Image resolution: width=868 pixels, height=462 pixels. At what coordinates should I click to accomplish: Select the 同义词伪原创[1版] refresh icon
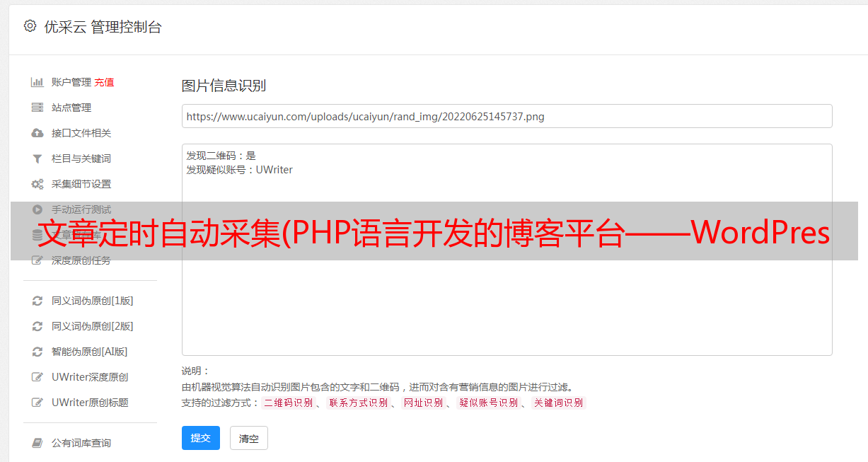point(37,301)
